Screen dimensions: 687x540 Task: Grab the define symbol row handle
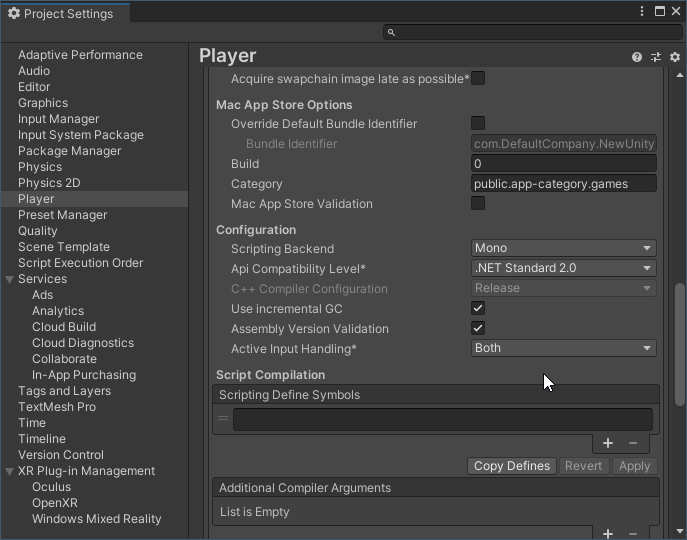click(x=223, y=418)
